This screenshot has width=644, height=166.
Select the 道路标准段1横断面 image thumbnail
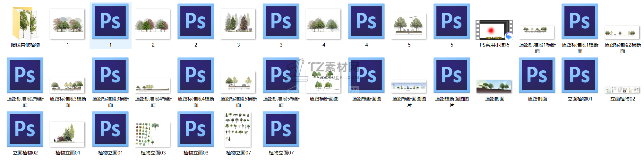point(537,32)
